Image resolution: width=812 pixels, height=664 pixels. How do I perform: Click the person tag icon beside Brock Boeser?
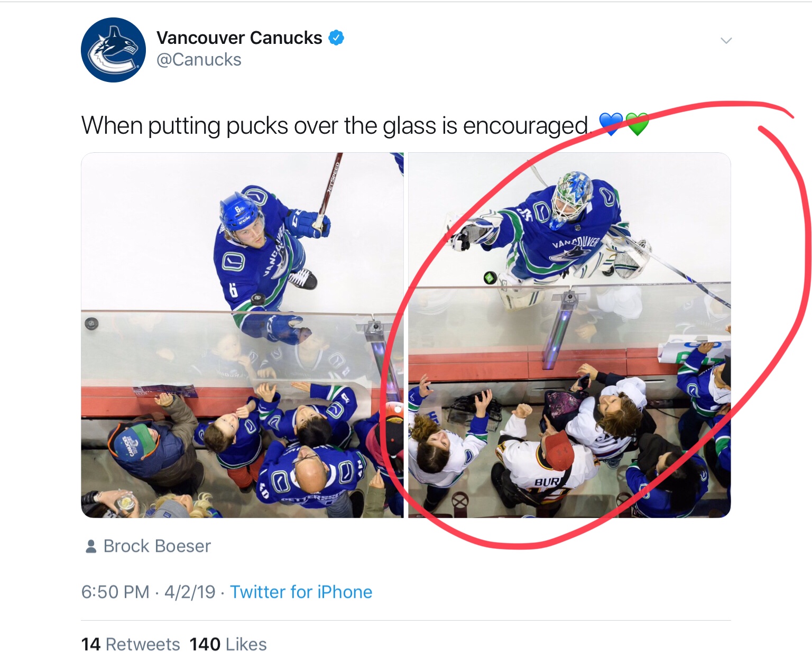coord(91,546)
